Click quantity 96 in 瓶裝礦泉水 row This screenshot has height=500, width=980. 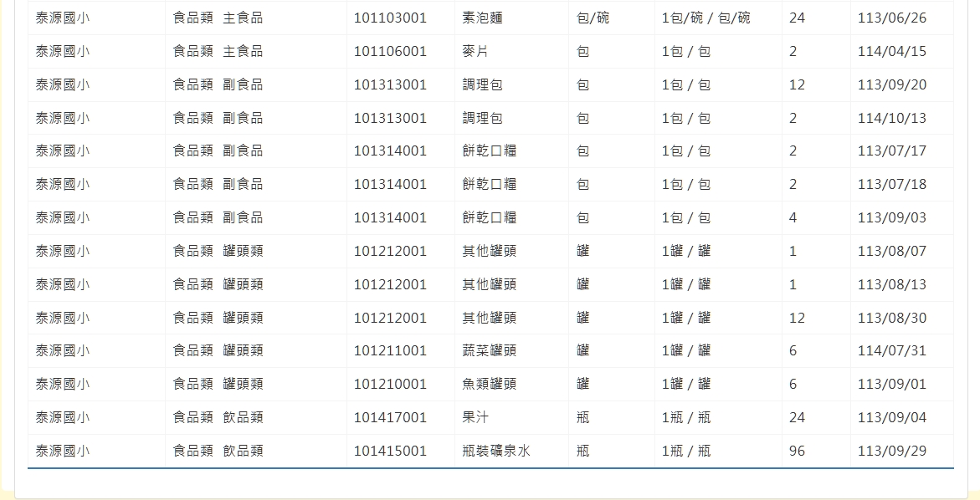click(x=797, y=451)
